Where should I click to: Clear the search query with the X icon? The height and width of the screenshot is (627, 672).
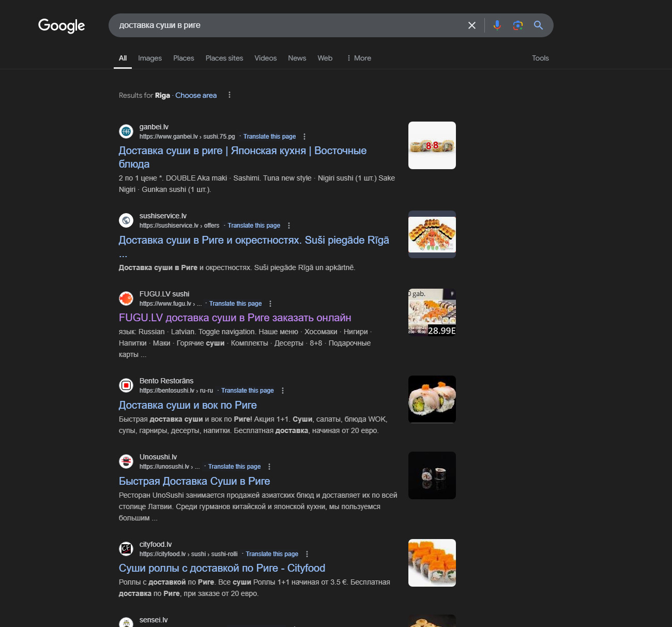[x=472, y=25]
